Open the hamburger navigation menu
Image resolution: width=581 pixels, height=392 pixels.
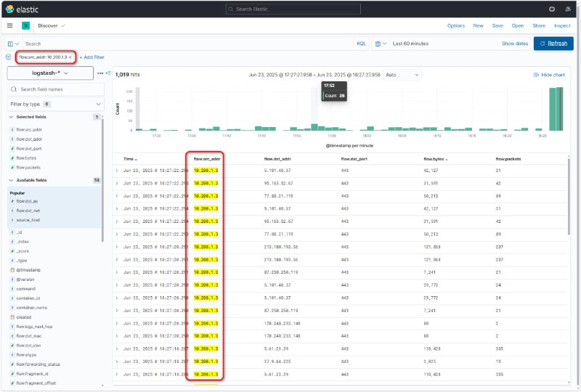[10, 25]
